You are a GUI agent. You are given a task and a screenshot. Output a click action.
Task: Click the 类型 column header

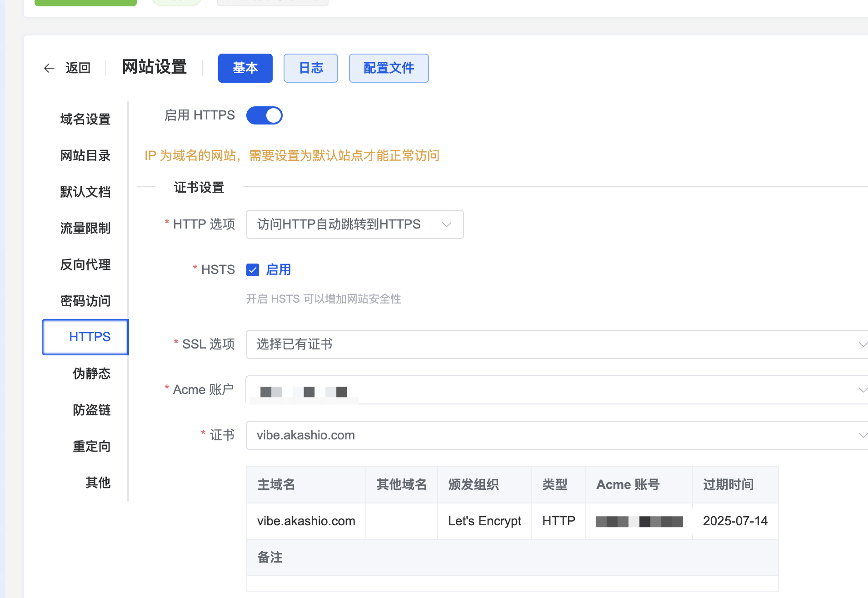(x=559, y=485)
